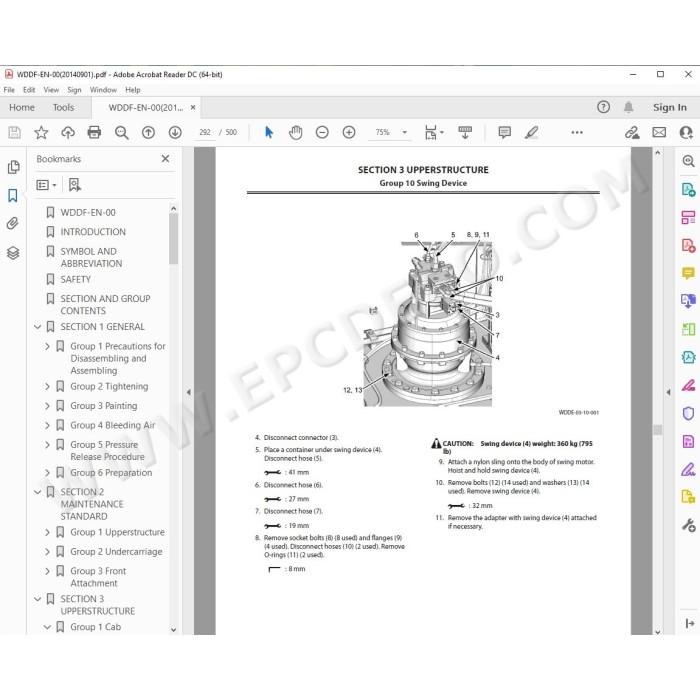Send file by email envelope icon
The height and width of the screenshot is (700, 700).
click(x=659, y=132)
